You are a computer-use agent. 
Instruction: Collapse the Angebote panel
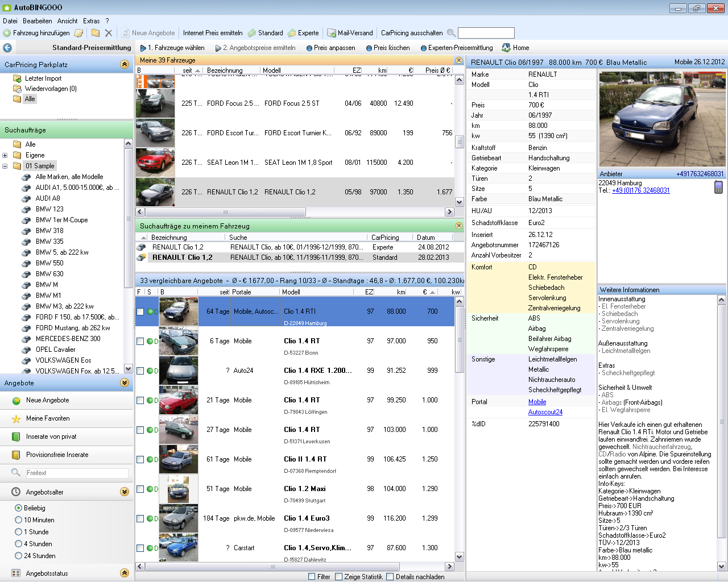point(125,383)
